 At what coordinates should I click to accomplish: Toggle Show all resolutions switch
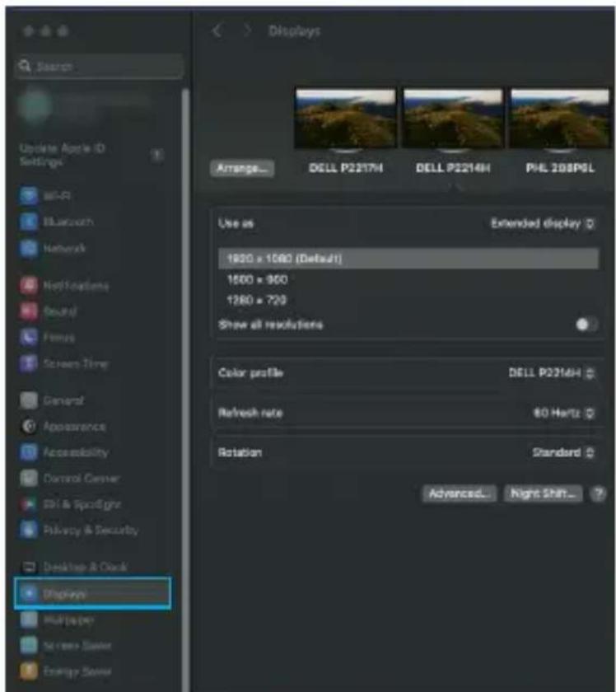click(x=586, y=325)
